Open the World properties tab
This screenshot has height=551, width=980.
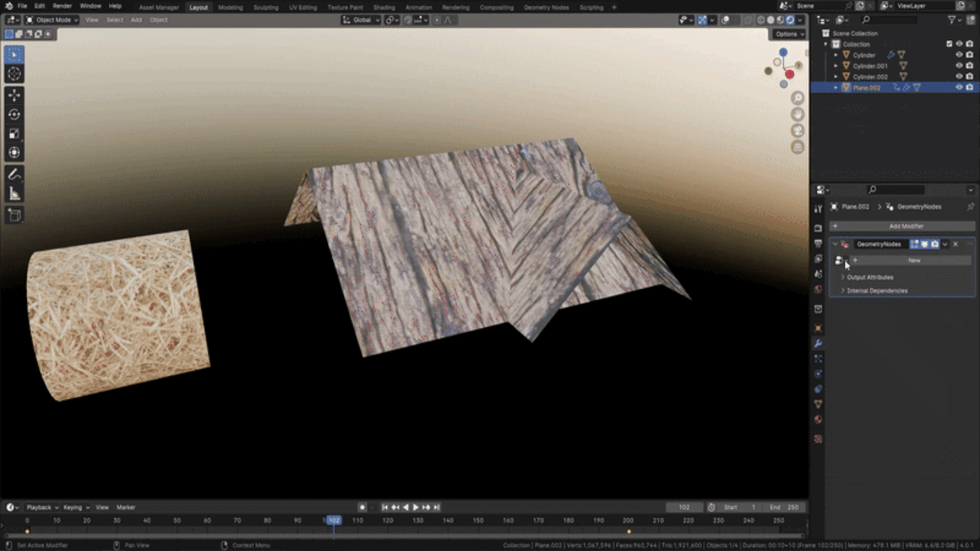point(818,289)
